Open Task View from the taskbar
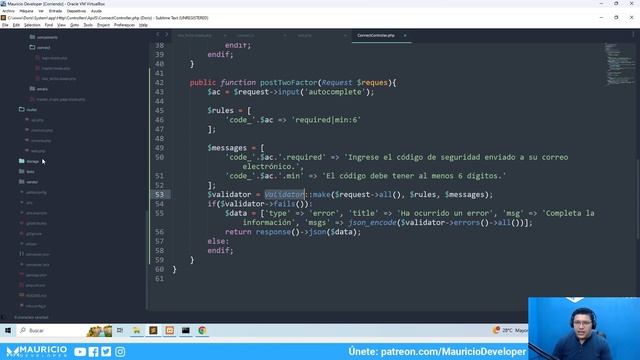 point(120,330)
